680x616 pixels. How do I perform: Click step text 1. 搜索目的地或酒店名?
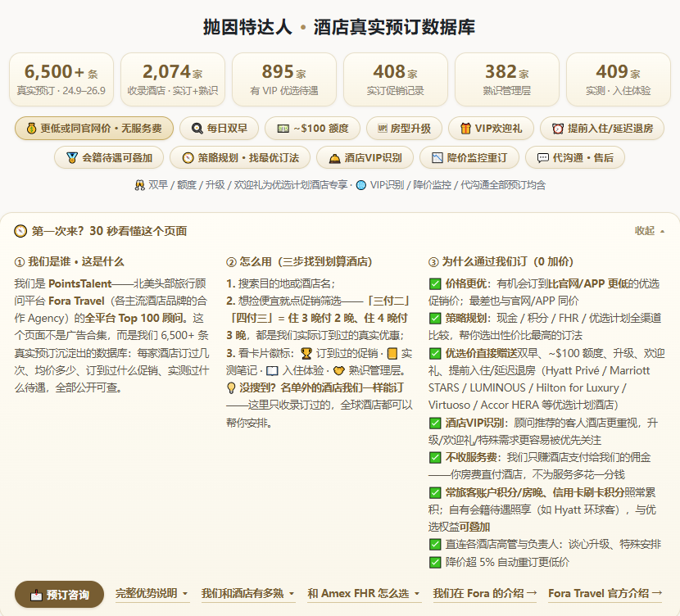point(280,284)
